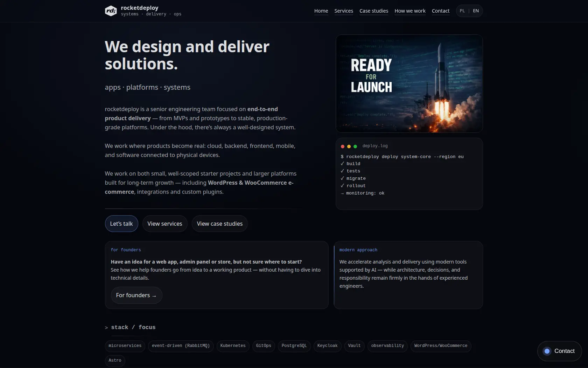
Task: Open the Services menu item
Action: pyautogui.click(x=343, y=11)
